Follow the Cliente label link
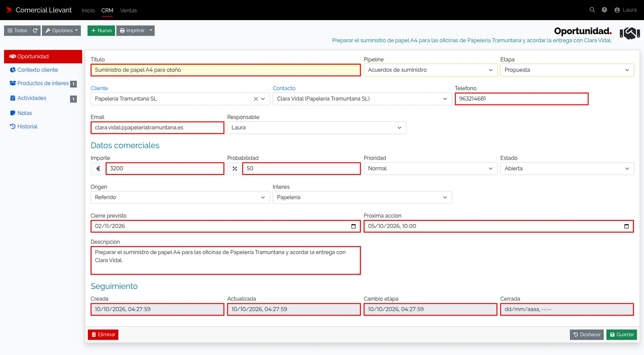Screen dimensions: 644x355 click(99, 88)
